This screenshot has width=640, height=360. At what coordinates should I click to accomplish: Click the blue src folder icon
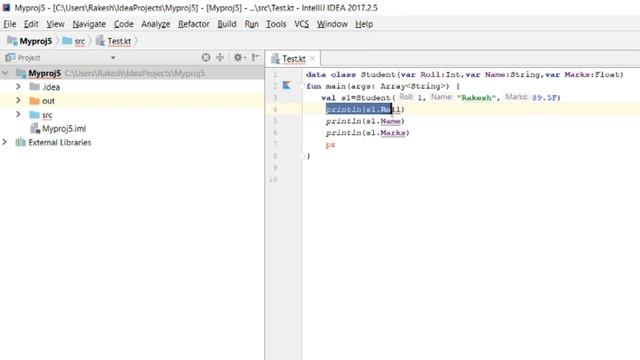(35, 114)
